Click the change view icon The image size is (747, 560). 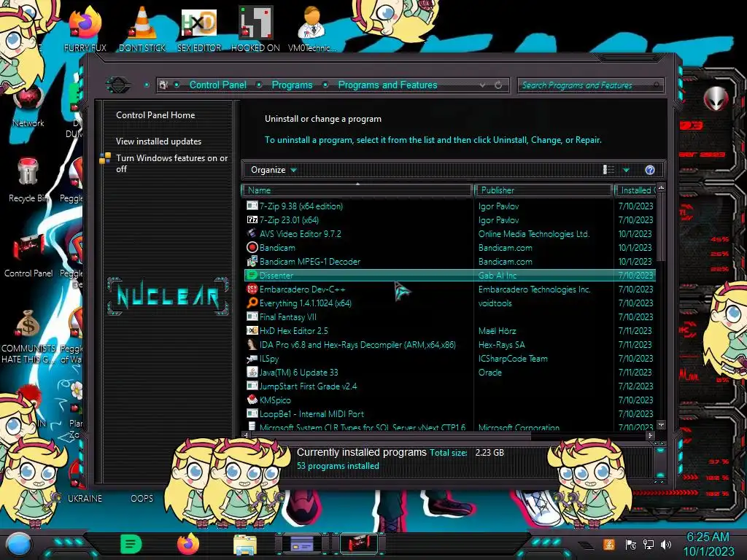(x=608, y=170)
